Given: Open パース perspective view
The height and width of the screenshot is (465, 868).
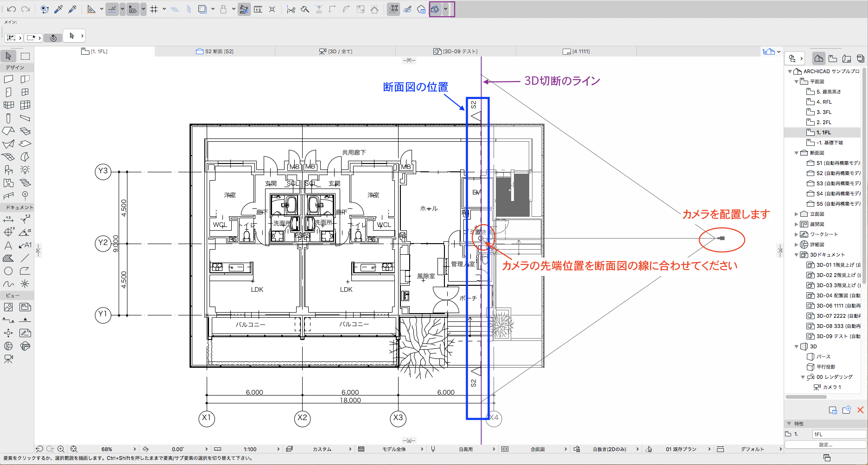Looking at the screenshot, I should [x=818, y=357].
